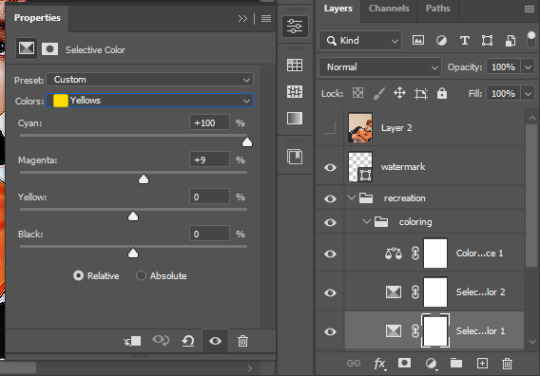
Task: Click the clip to layer icon
Action: (133, 341)
